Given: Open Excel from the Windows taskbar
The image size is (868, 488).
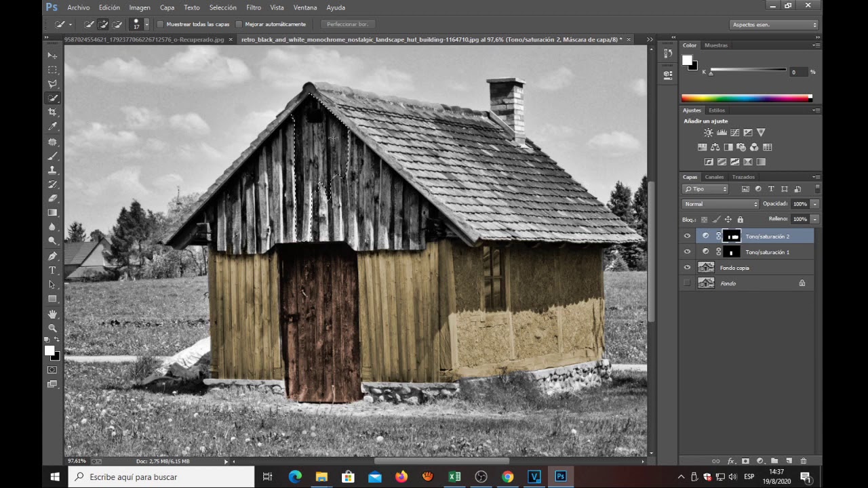Looking at the screenshot, I should [454, 476].
